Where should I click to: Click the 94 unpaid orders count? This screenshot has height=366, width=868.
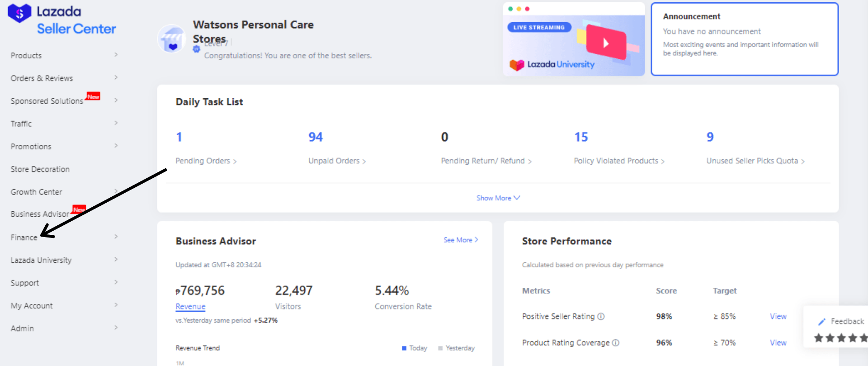pos(316,137)
